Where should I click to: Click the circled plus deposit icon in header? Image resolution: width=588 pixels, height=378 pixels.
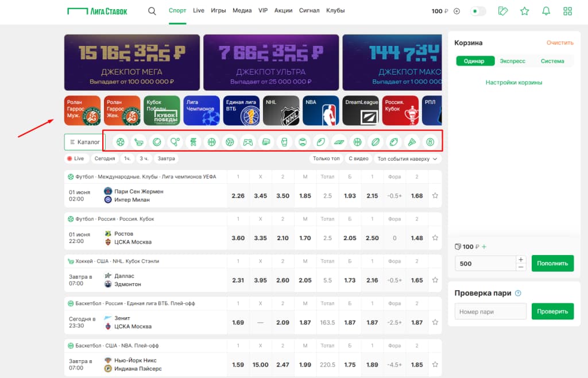457,11
